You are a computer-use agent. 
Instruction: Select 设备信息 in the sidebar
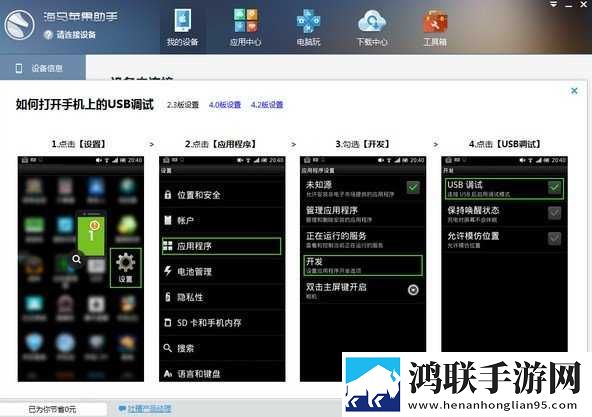click(43, 68)
